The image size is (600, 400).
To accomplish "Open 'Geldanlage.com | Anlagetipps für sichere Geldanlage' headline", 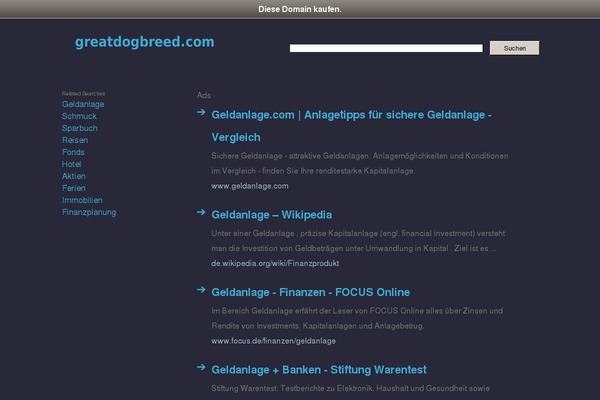I will (x=351, y=126).
